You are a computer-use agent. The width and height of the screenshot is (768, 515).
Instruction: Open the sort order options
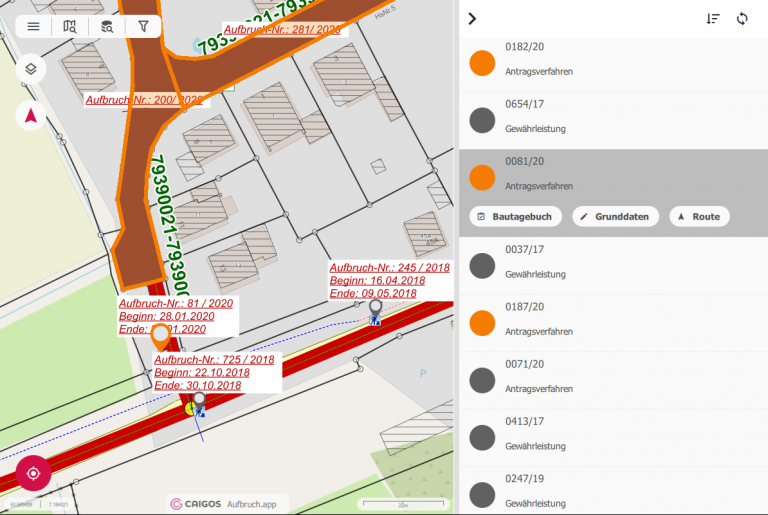coord(713,19)
